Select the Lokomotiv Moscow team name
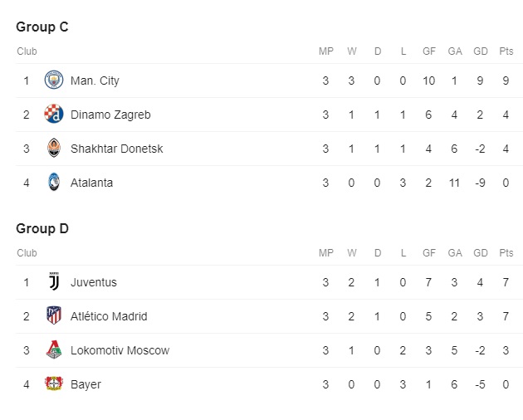Viewport: 523px width, 420px height. coord(120,350)
